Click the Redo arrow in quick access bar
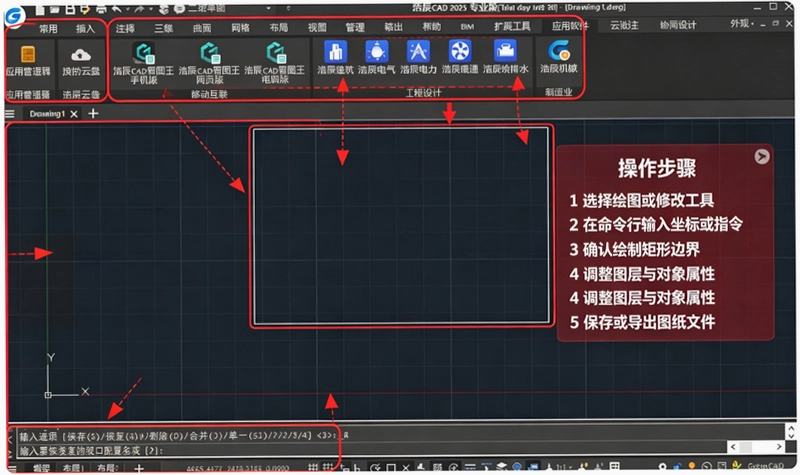Viewport: 800px width, 475px height. point(139,9)
